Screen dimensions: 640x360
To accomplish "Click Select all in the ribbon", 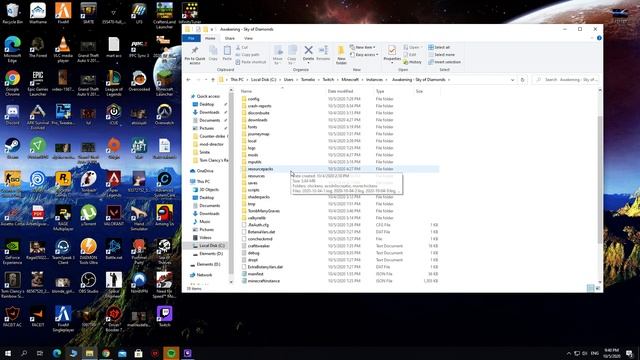I will (439, 47).
